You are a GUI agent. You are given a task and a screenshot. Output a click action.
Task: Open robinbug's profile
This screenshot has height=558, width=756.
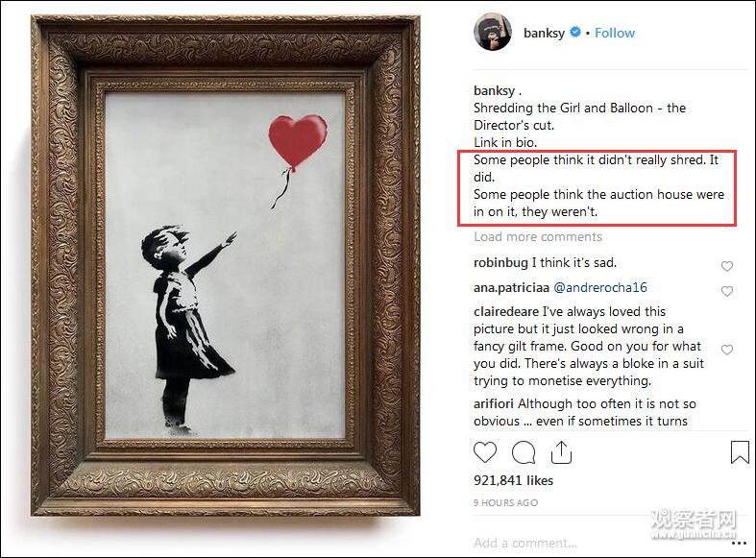500,262
